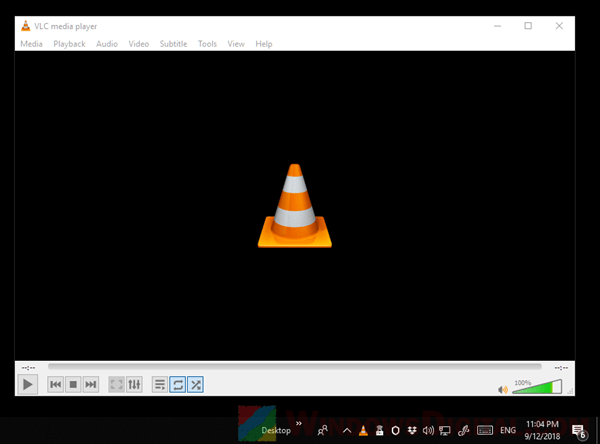
Task: Open the Audio menu
Action: pos(107,44)
